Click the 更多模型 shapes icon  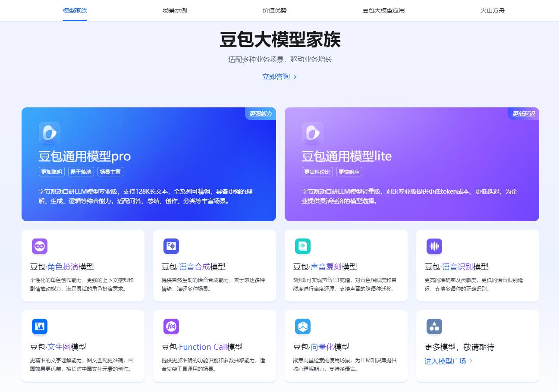coord(434,326)
